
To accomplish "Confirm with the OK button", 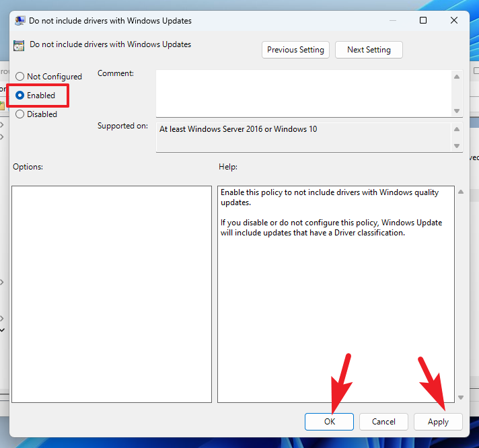I will [330, 422].
